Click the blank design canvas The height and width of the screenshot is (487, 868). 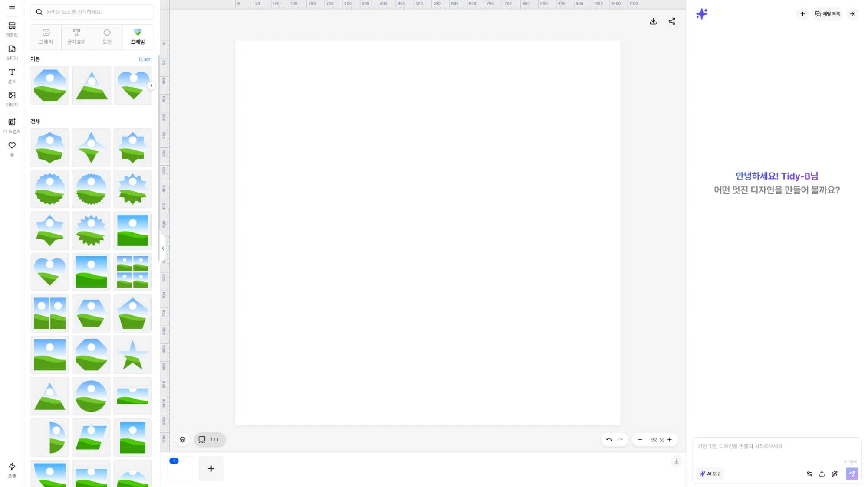point(427,233)
